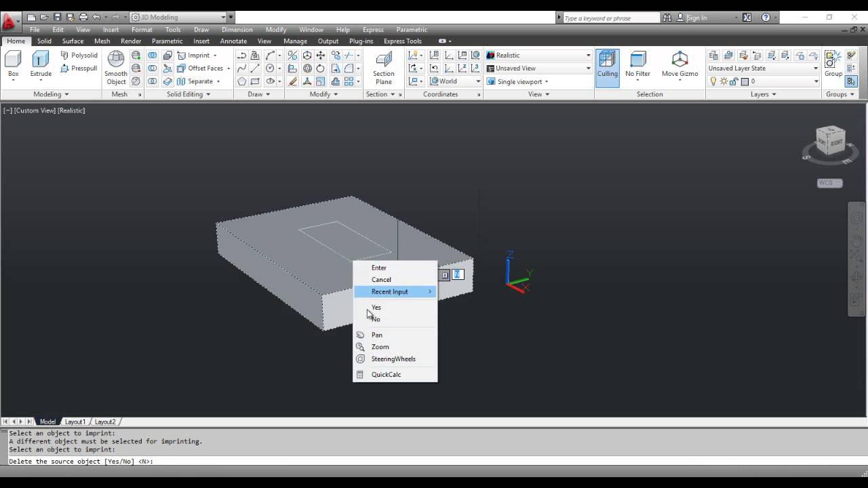868x488 pixels.
Task: Click the Group objects icon
Action: point(833,64)
